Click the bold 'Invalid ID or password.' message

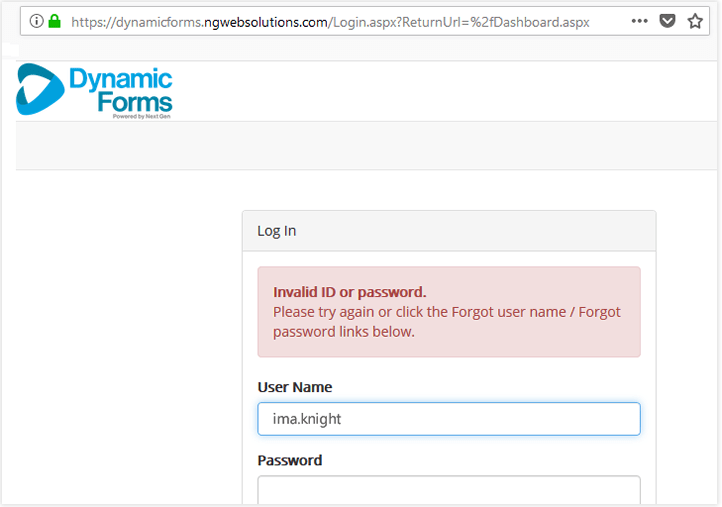[x=350, y=292]
